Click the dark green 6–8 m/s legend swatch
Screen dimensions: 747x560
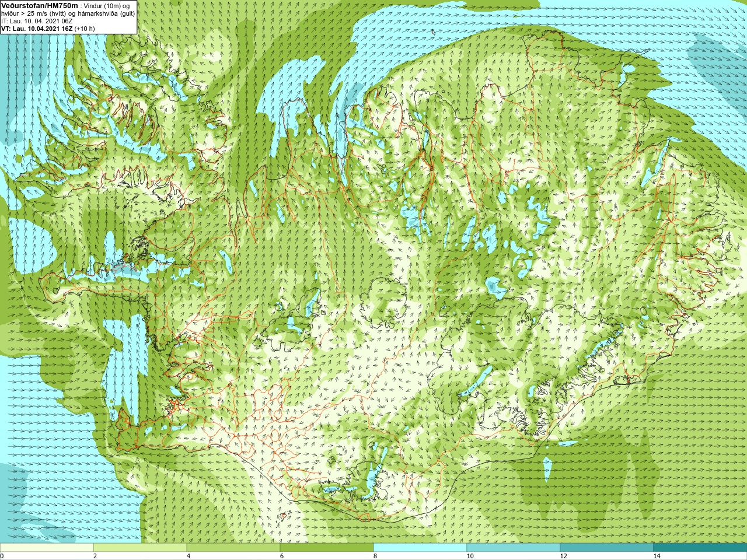327,547
